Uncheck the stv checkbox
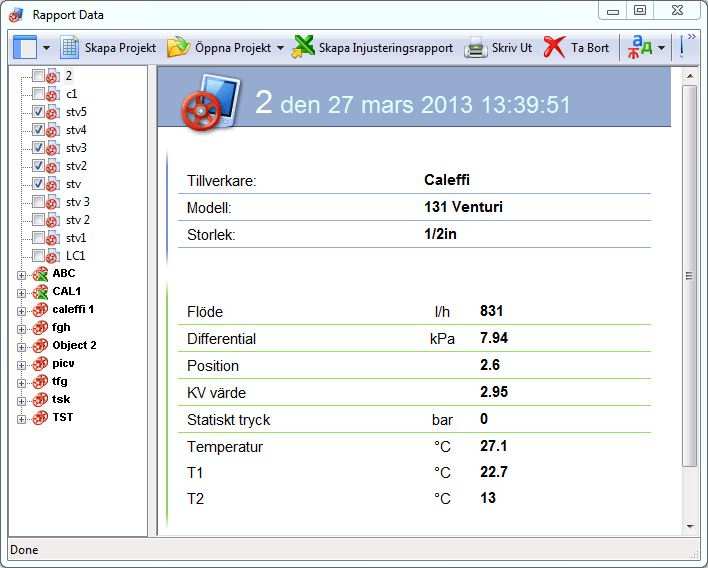The image size is (708, 568). [38, 184]
